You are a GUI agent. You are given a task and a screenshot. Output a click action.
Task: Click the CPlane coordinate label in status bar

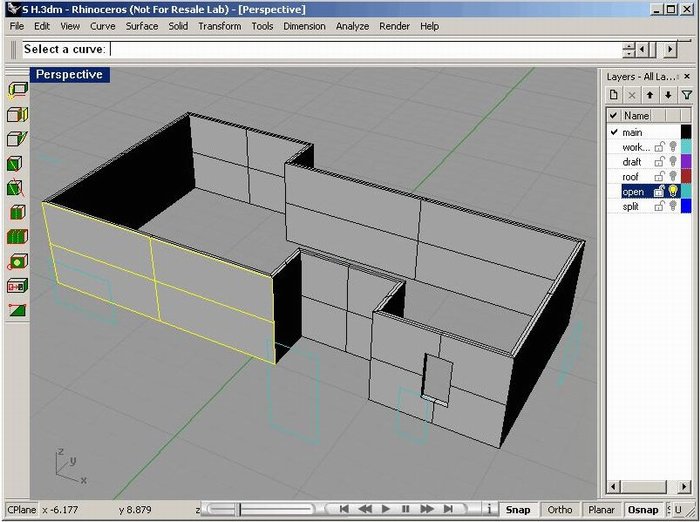coord(21,509)
